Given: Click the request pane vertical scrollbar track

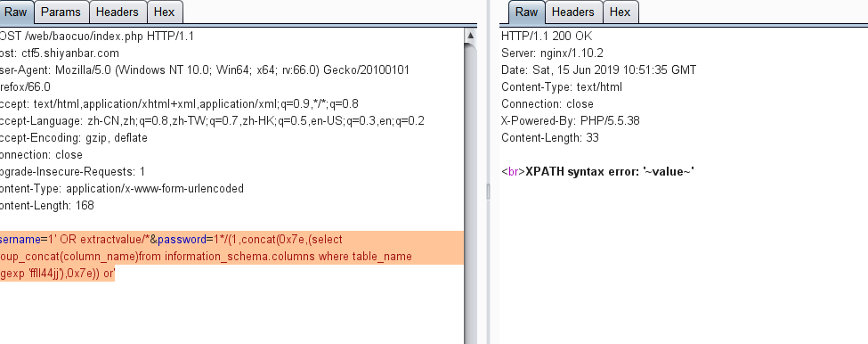Looking at the screenshot, I should [x=471, y=194].
